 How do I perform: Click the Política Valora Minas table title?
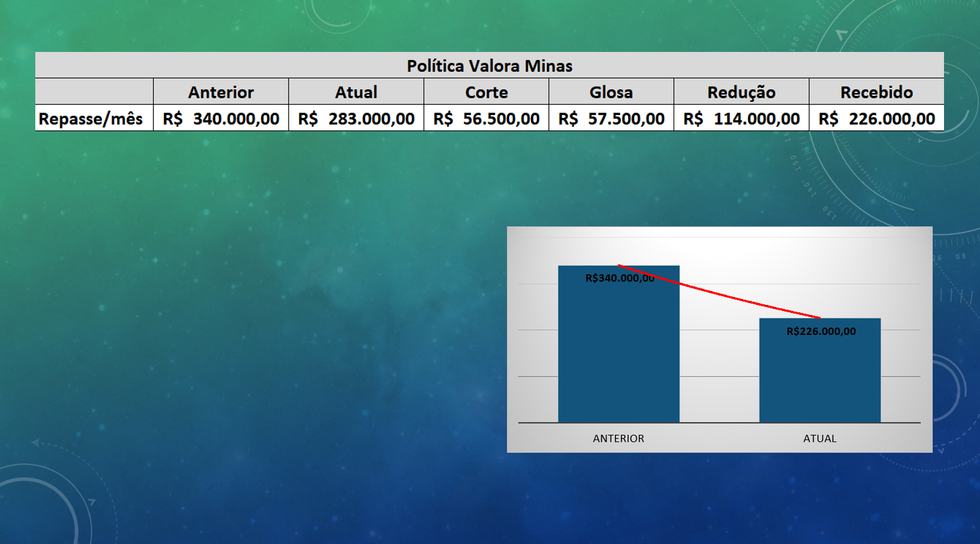pos(490,65)
